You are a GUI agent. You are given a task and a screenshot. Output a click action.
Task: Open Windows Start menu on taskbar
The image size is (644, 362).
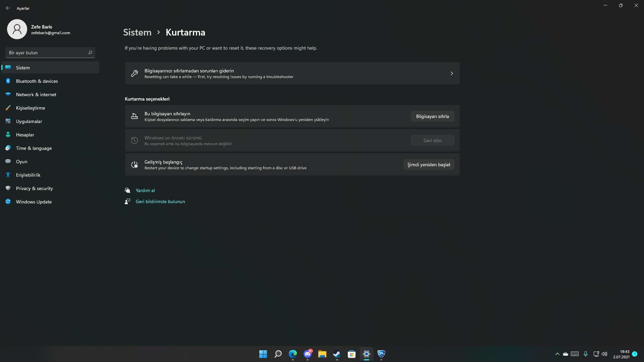(263, 354)
